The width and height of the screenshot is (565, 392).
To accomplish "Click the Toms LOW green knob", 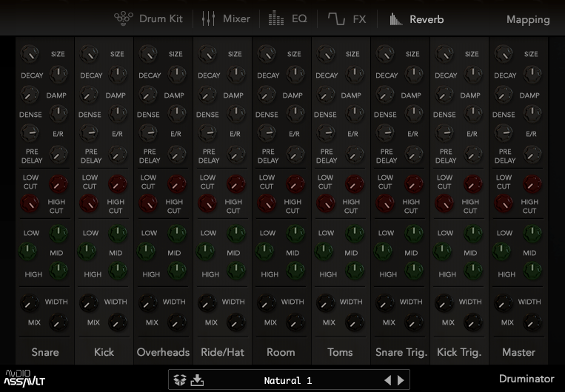I will (354, 233).
